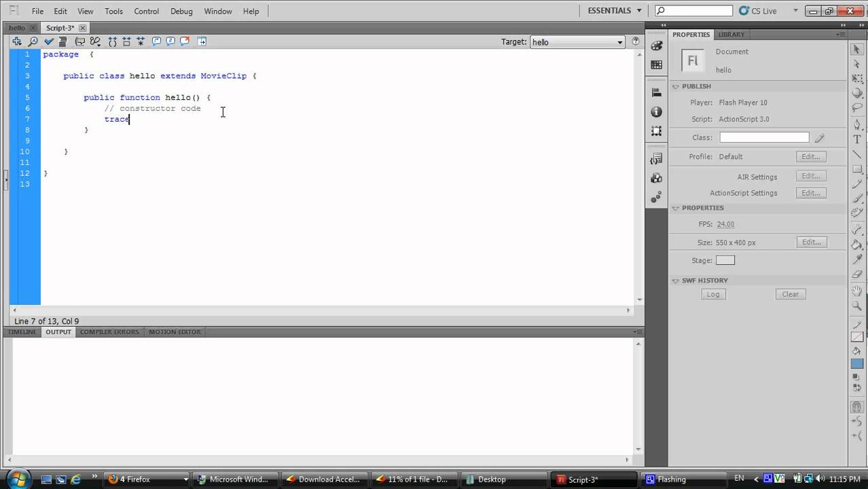
Task: Collapse the PROPERTIES section triangle
Action: [676, 208]
